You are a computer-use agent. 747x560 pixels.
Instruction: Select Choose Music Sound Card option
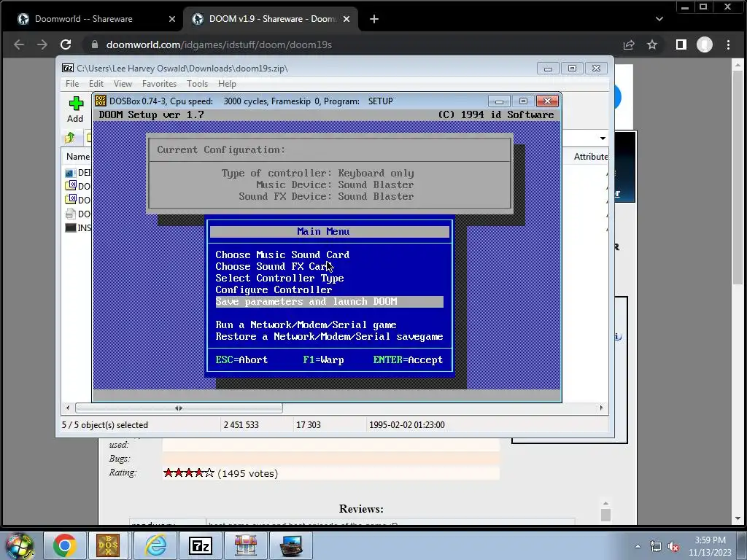282,254
